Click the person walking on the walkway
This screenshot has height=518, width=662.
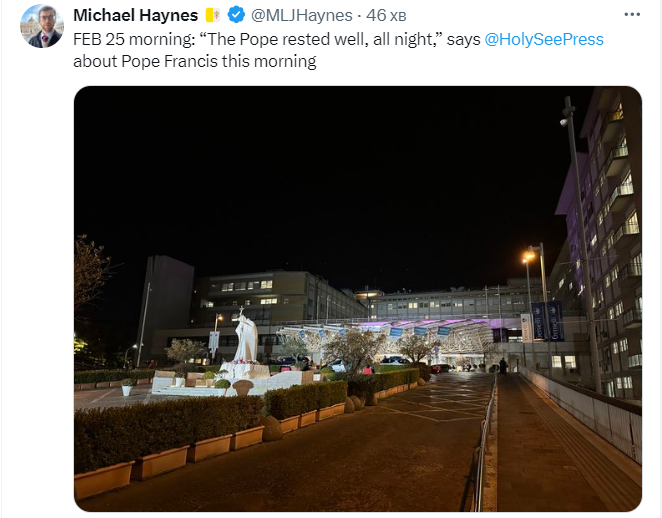503,366
